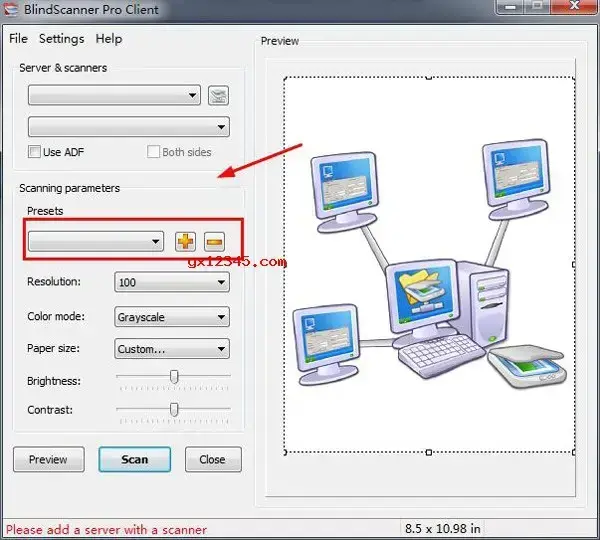This screenshot has height=540, width=600.
Task: Open the scanner selection dropdown
Action: [x=129, y=127]
